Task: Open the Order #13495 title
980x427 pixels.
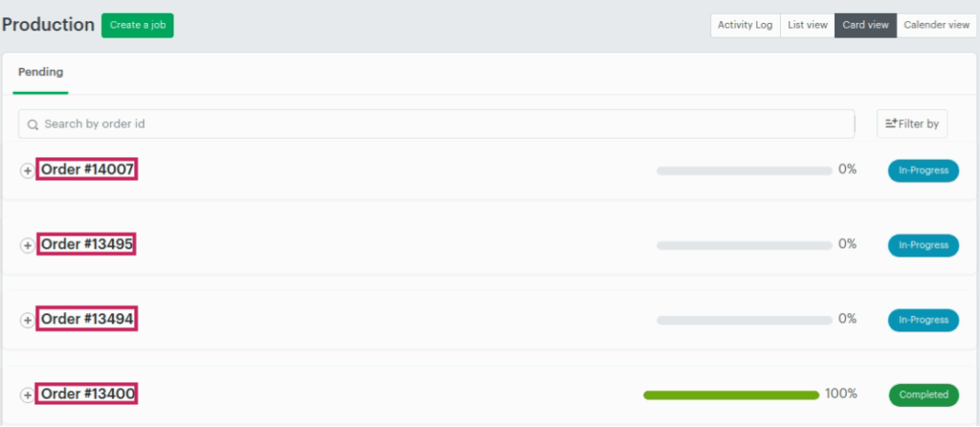Action: (x=87, y=244)
